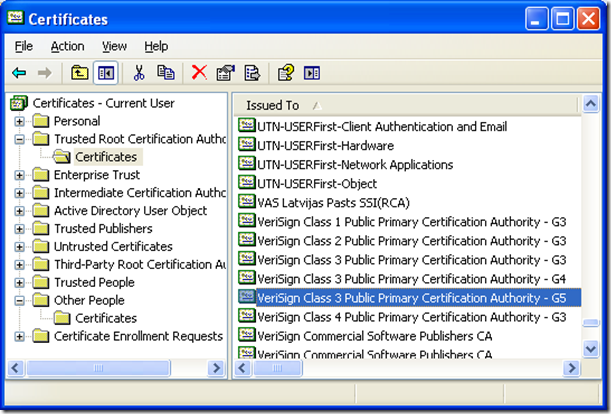Screen dimensions: 611x414
Task: Open Properties via toolbar icon
Action: coord(226,73)
